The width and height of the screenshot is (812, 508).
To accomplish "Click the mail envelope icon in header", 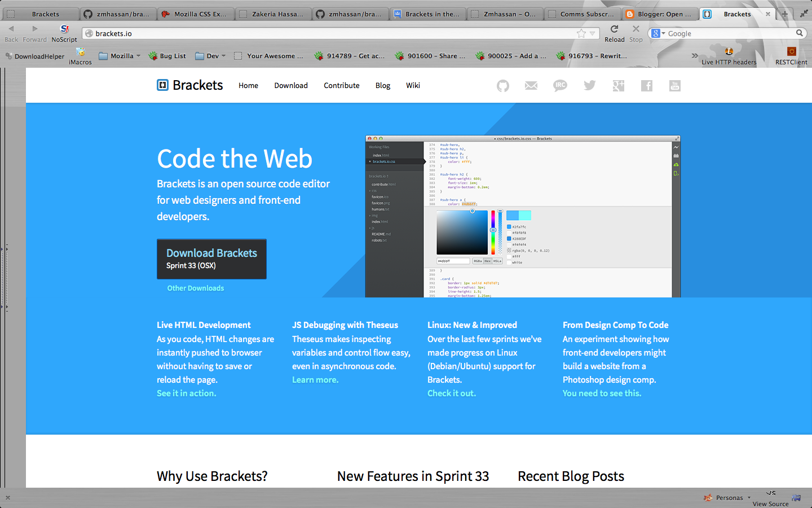I will [x=531, y=85].
